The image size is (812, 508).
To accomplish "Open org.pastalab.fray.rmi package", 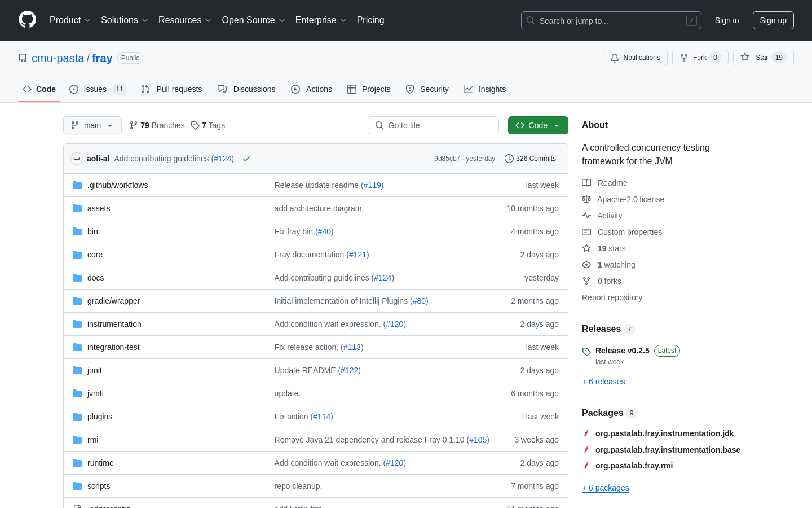I will pyautogui.click(x=634, y=466).
